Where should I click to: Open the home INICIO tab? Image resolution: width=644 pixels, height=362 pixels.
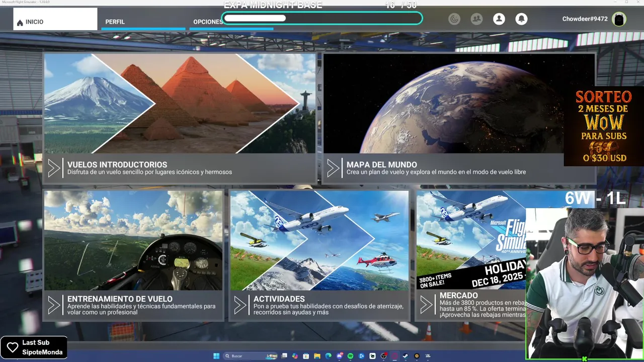pos(55,19)
